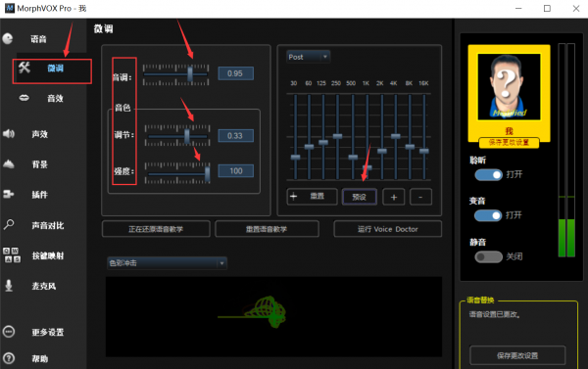Screen dimensions: 588x369
Task: Click the magnifier icon for 声音对比
Action: 9,224
